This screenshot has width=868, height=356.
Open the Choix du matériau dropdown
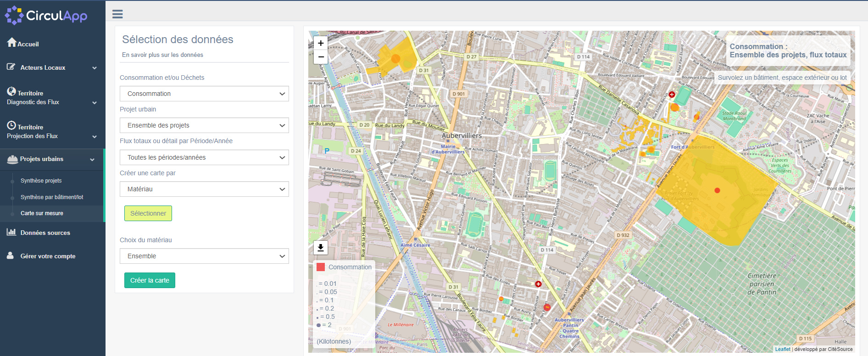pos(204,256)
